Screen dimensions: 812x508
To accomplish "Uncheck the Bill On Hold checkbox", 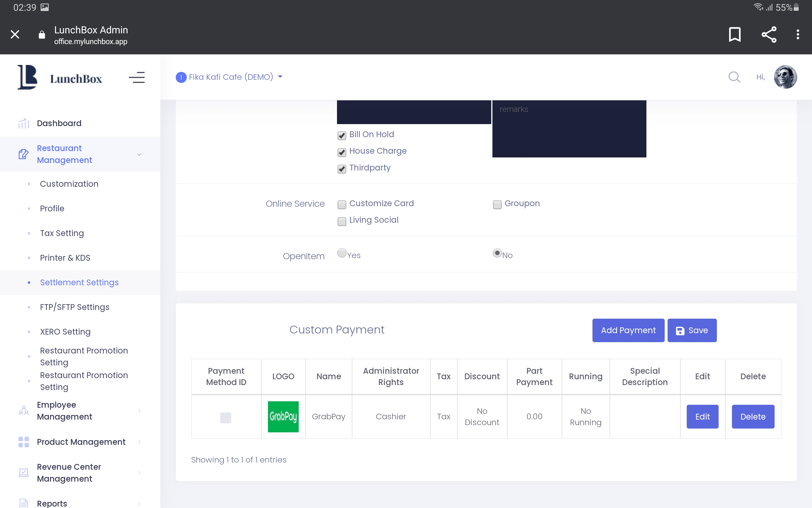I will click(x=342, y=135).
